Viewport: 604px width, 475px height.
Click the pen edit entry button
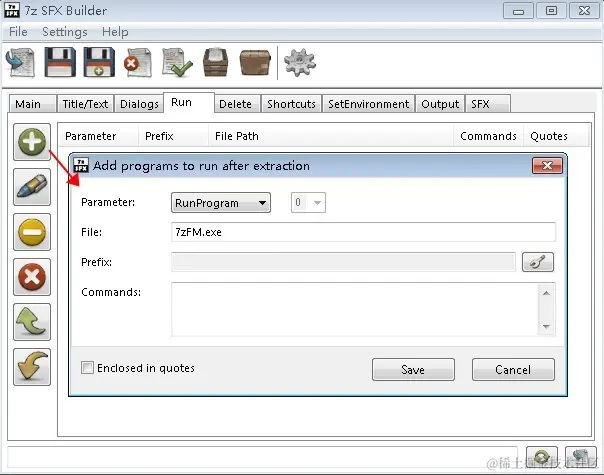click(32, 187)
